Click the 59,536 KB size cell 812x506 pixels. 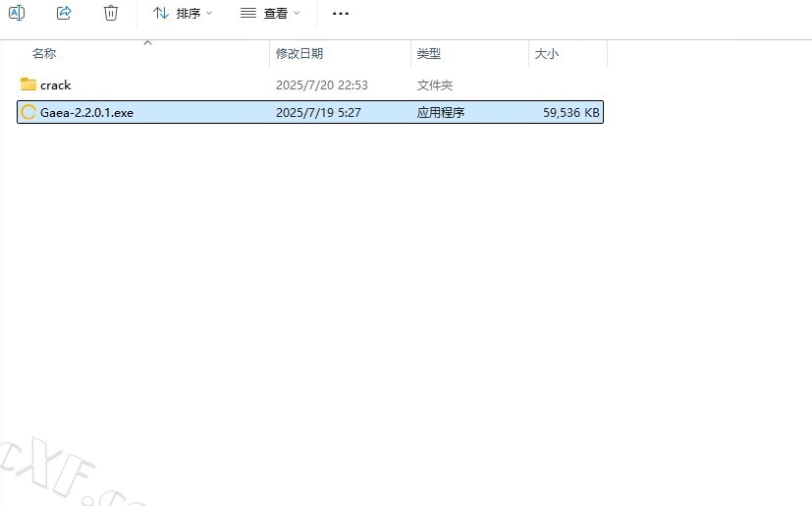coord(570,113)
